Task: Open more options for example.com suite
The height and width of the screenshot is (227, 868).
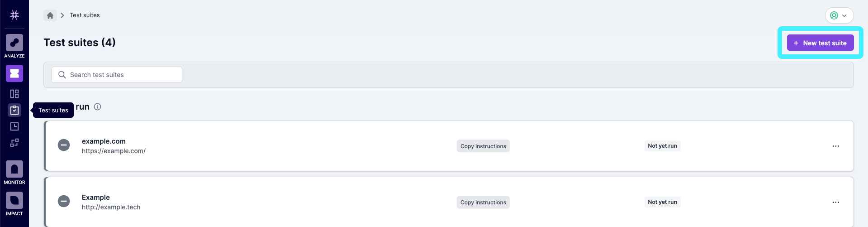Action: 835,146
